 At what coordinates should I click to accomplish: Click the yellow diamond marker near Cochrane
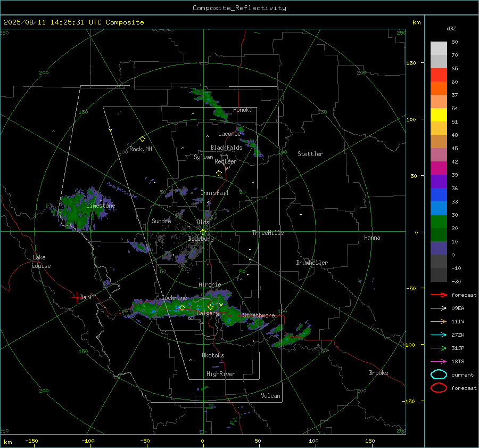click(x=182, y=307)
